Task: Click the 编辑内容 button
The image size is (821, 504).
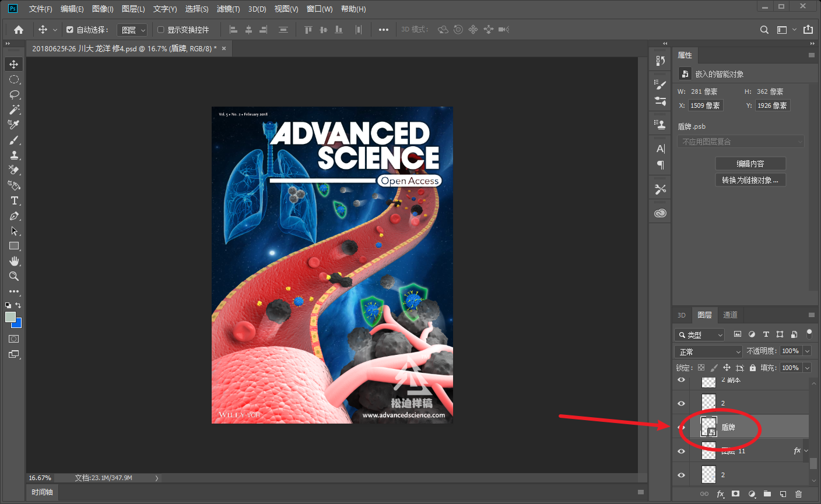Action: pos(750,164)
